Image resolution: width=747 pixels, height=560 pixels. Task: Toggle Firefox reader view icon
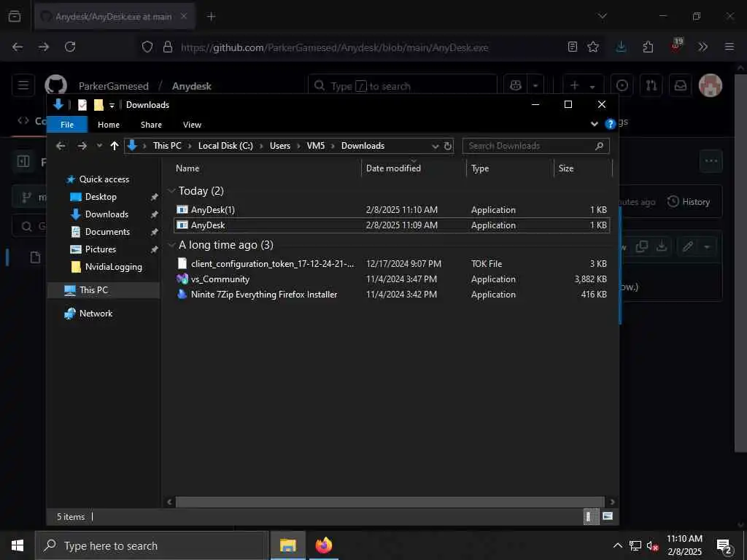(x=573, y=47)
